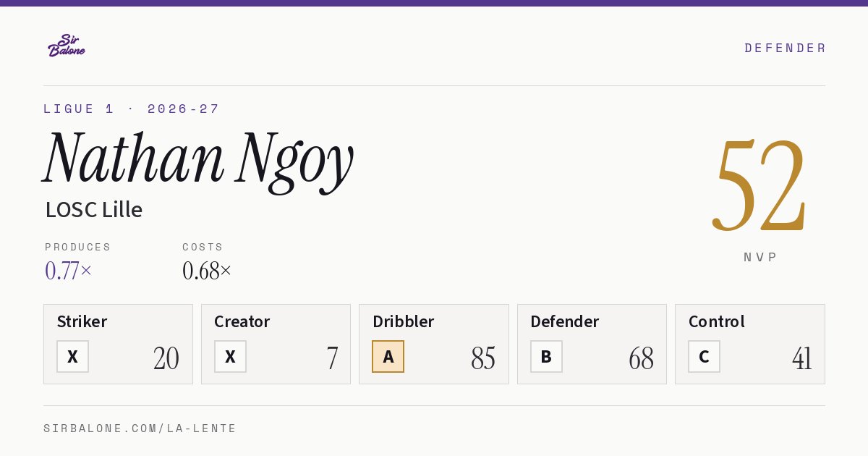868x456 pixels.
Task: Click the B grade badge for Defender
Action: point(546,356)
